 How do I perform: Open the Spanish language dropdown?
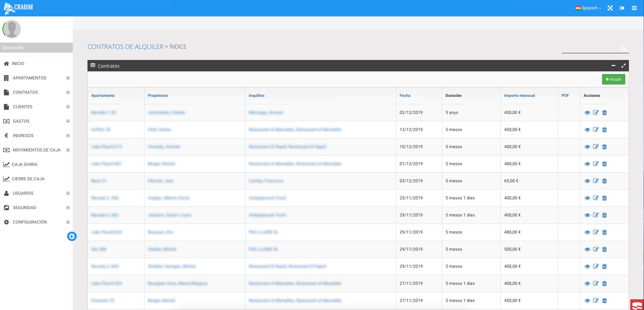588,8
